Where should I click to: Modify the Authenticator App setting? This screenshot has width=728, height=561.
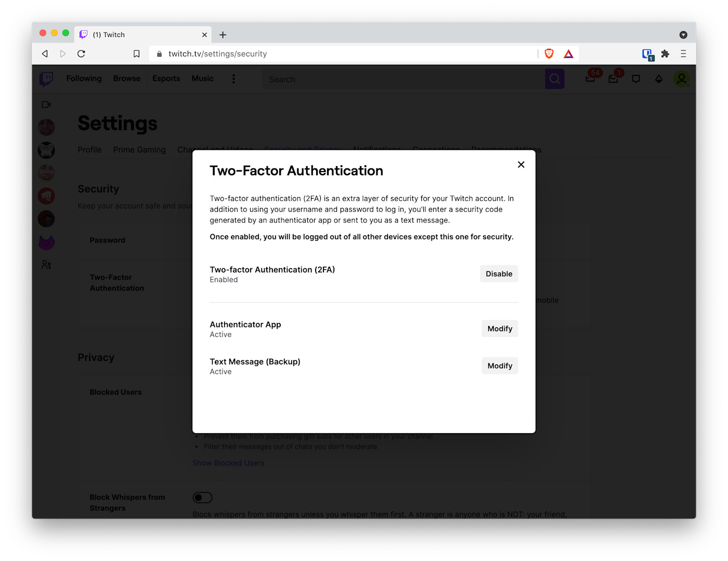coord(499,328)
